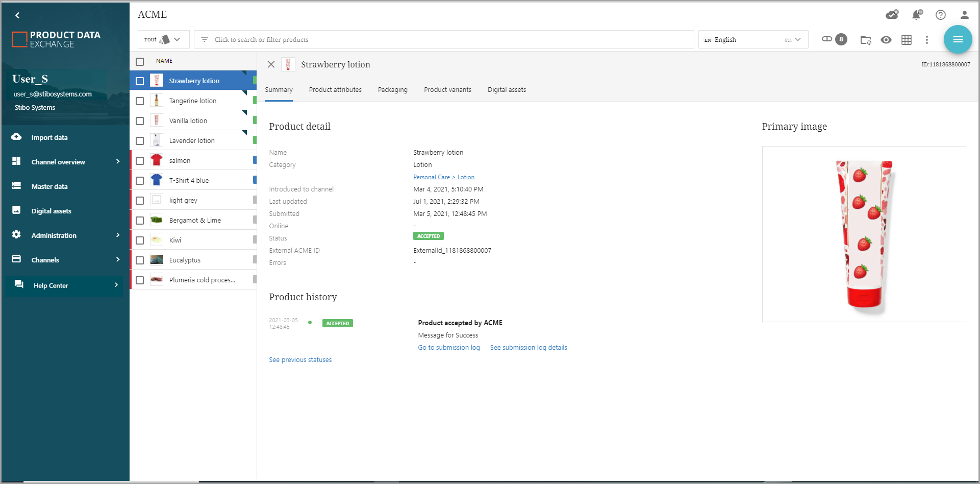Viewport: 980px width, 484px height.
Task: Click the See previous statuses link
Action: click(300, 360)
